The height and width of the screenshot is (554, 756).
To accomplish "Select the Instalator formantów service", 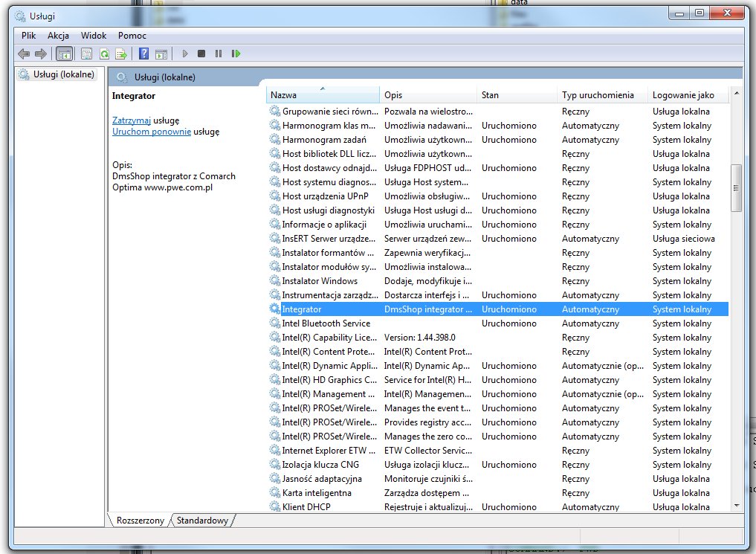I will pos(499,252).
